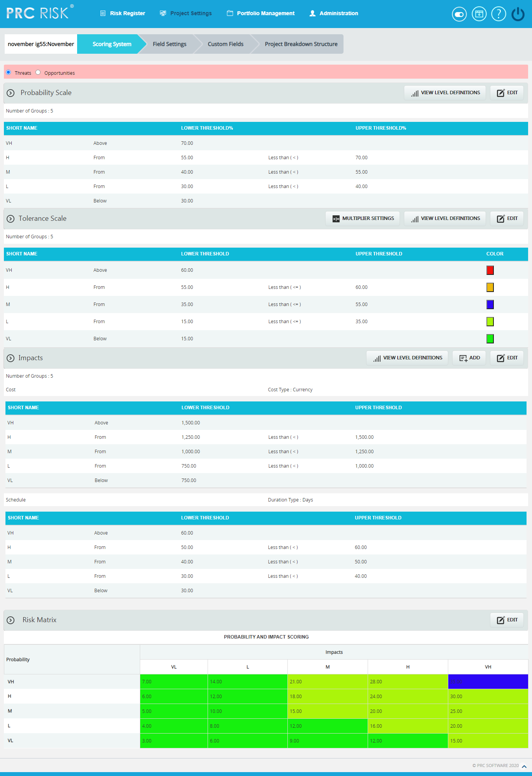
Task: Click Probability VH lower threshold 70.00
Action: click(x=187, y=143)
